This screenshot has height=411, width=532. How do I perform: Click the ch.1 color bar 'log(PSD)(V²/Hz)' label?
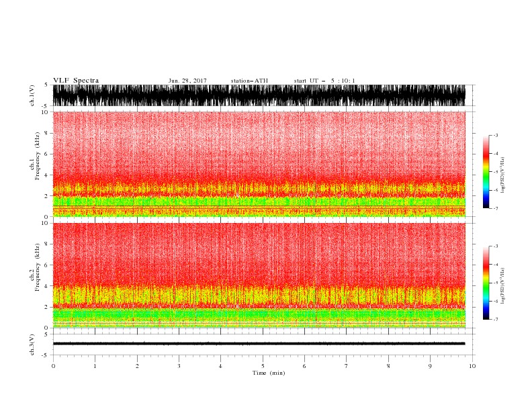(502, 175)
